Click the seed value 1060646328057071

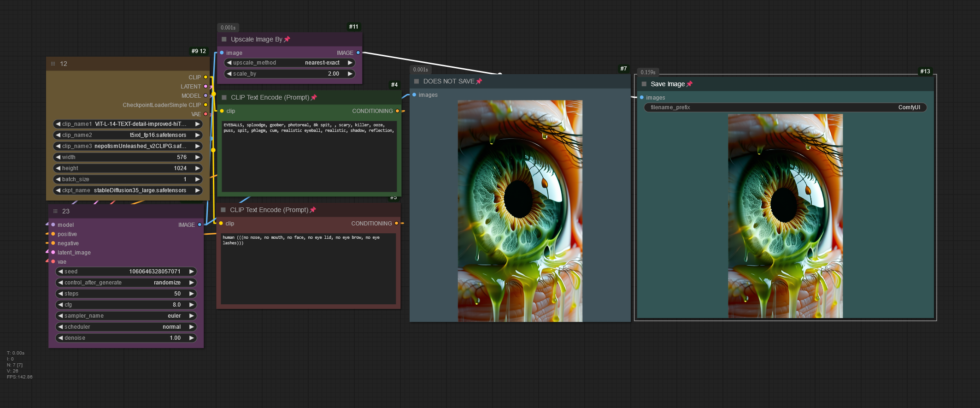coord(155,272)
